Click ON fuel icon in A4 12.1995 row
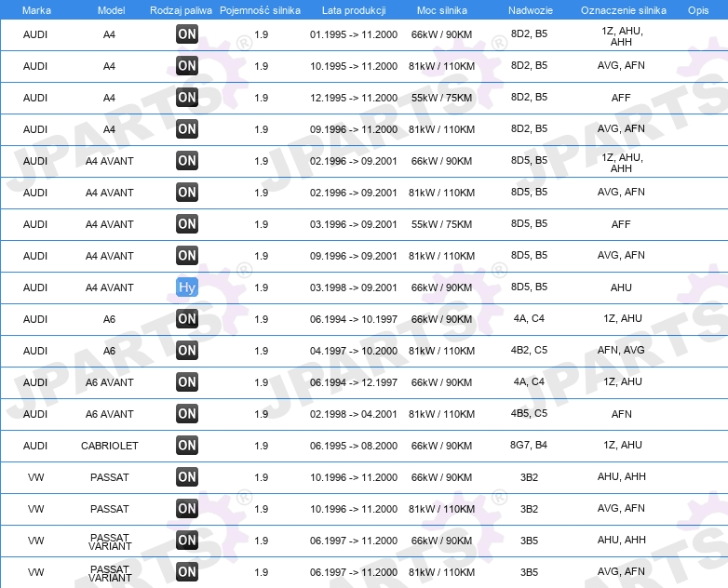728x588 pixels. click(x=187, y=97)
